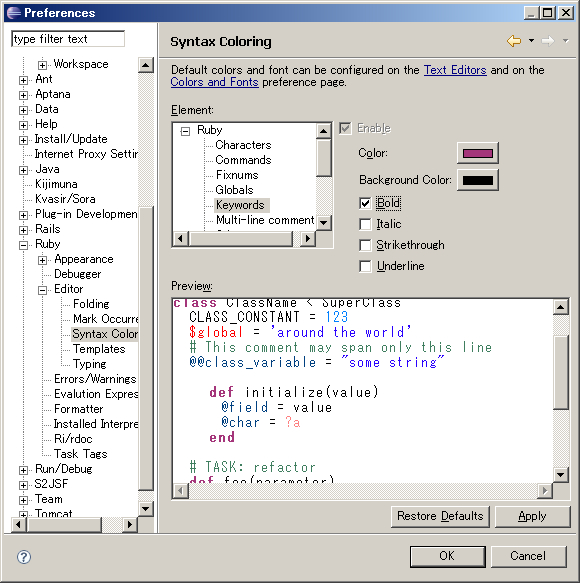Click the help question mark icon

(x=24, y=557)
